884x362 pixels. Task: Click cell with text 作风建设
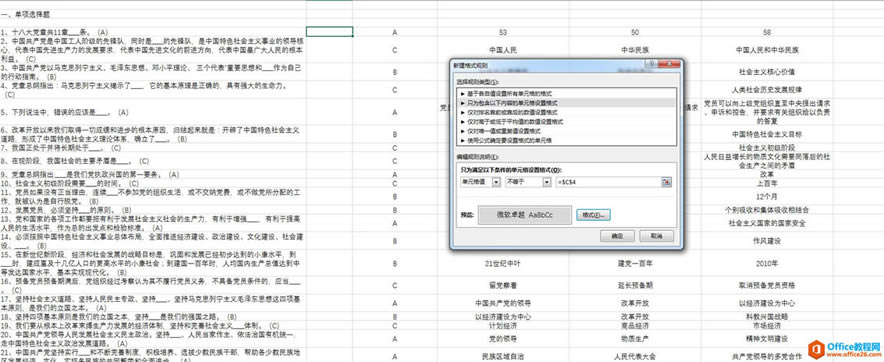767,241
